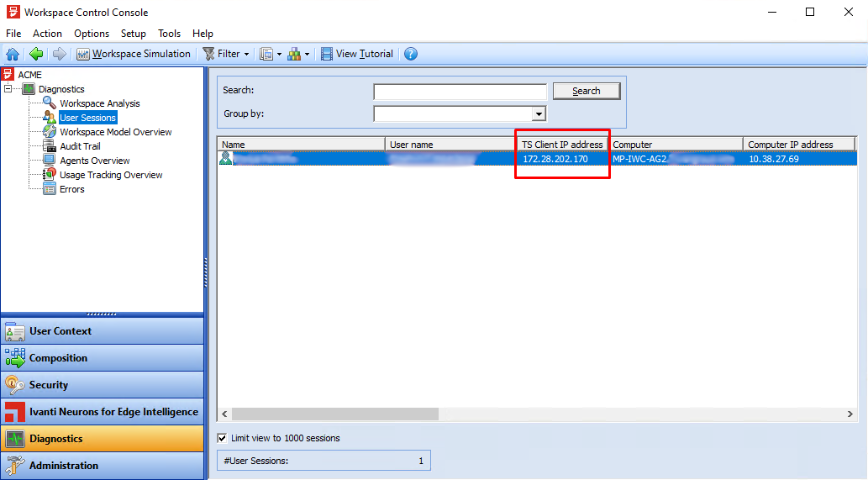Select cell 10.38.27.69
The width and height of the screenshot is (868, 480).
tap(774, 159)
